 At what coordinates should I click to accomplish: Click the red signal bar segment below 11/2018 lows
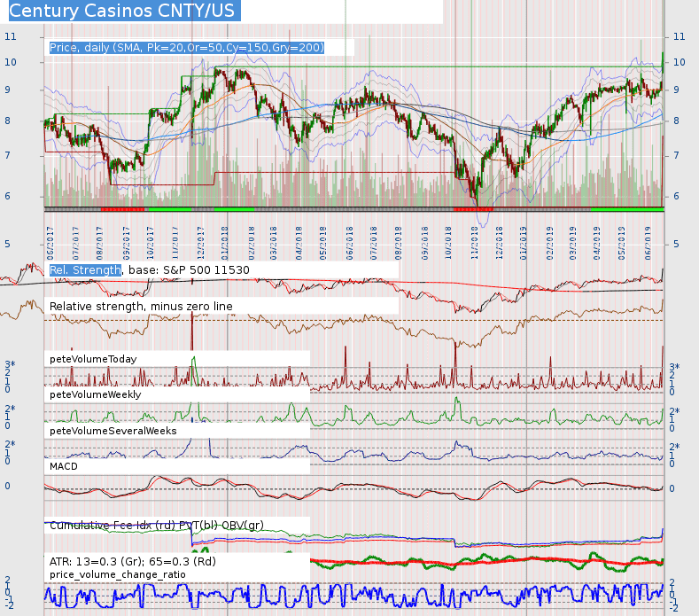[473, 209]
